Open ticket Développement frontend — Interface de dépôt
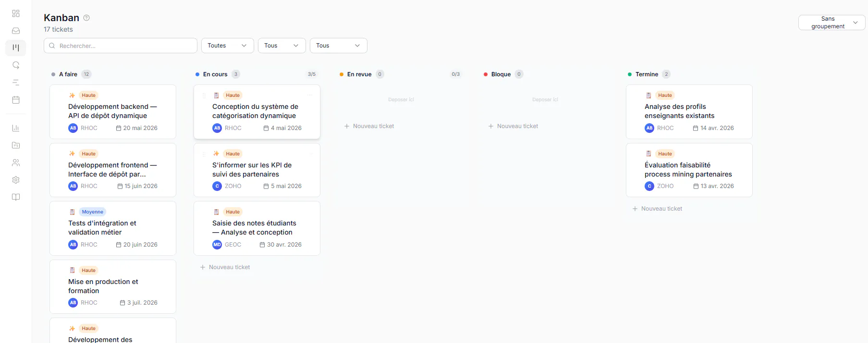868x343 pixels. click(x=113, y=170)
